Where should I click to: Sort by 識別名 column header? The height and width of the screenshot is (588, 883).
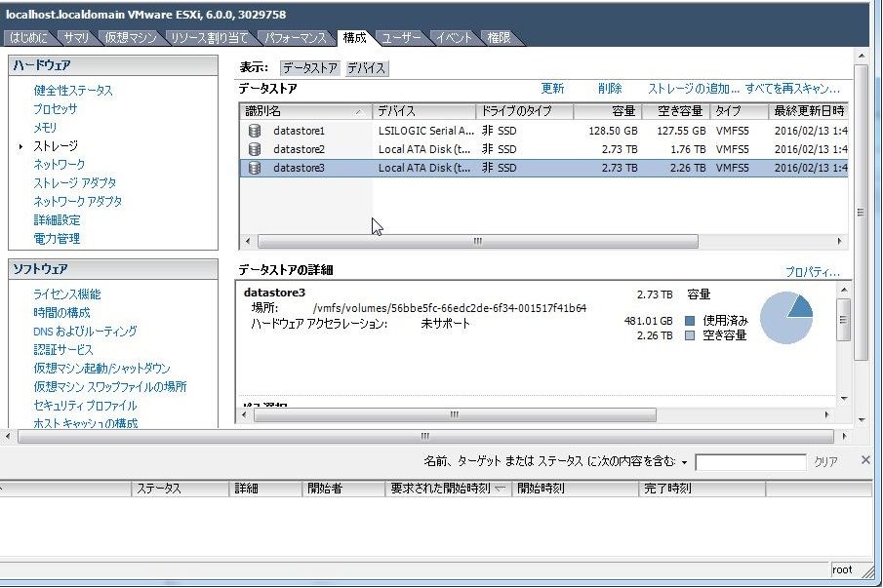pyautogui.click(x=305, y=111)
